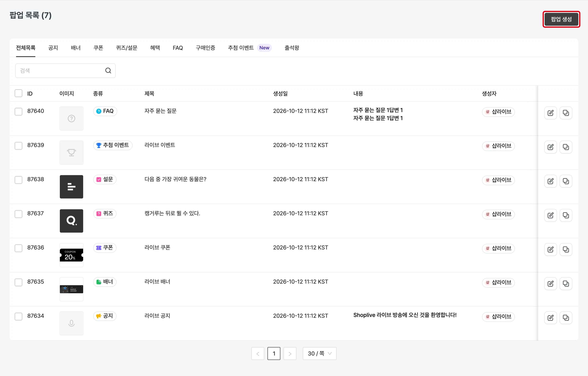Click the 라이브 배너 thumbnail image
The height and width of the screenshot is (376, 588).
pyautogui.click(x=71, y=289)
